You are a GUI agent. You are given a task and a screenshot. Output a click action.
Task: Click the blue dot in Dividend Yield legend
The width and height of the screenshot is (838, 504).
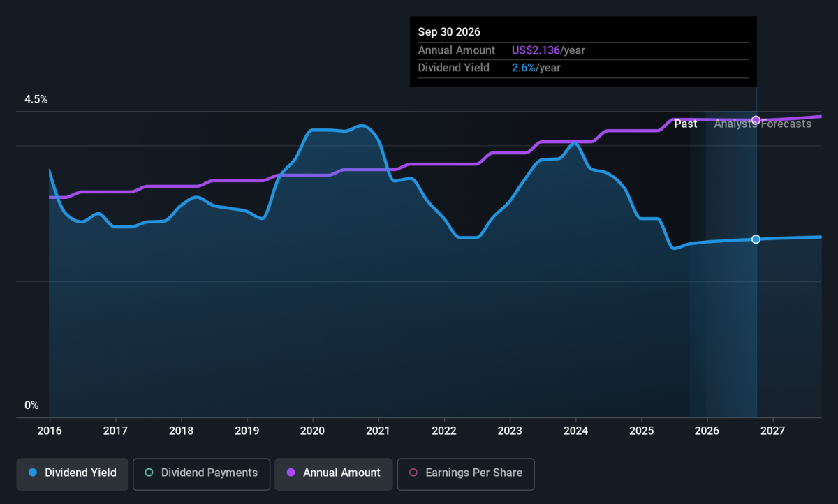tap(32, 473)
